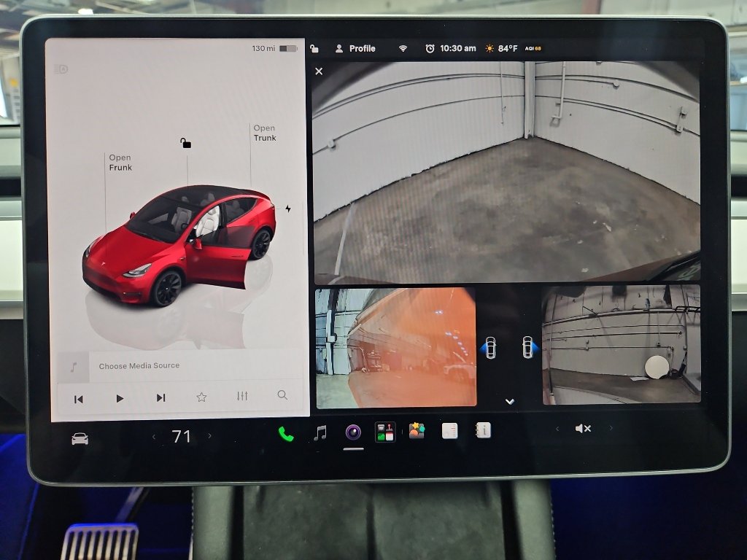
Task: Tap the Open Frunk label
Action: tap(120, 163)
